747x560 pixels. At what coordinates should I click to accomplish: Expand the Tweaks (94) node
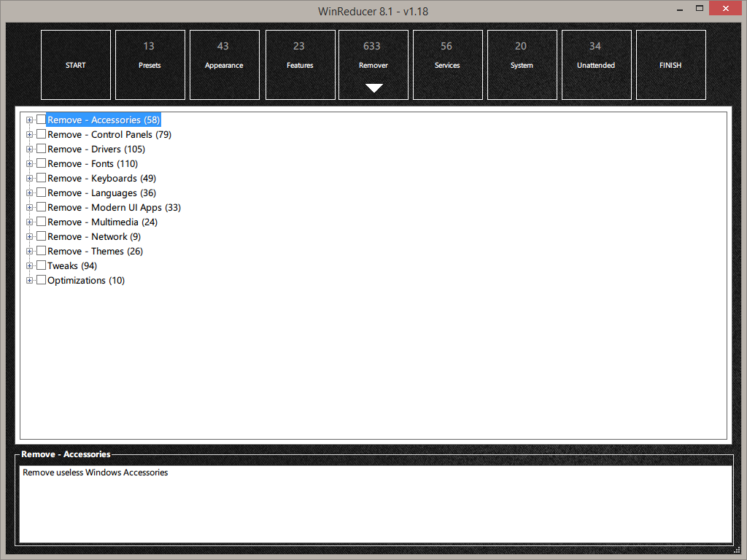click(29, 266)
